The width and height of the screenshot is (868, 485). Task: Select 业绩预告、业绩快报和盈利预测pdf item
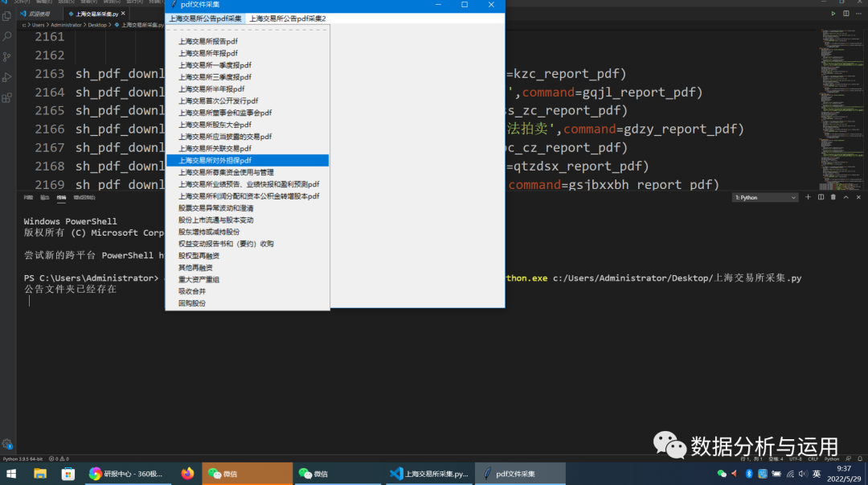pos(248,184)
